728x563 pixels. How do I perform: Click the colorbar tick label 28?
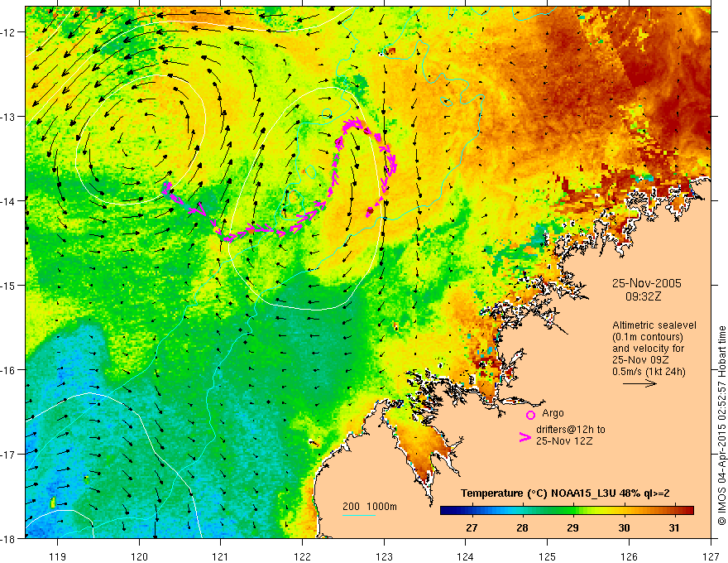click(x=522, y=528)
